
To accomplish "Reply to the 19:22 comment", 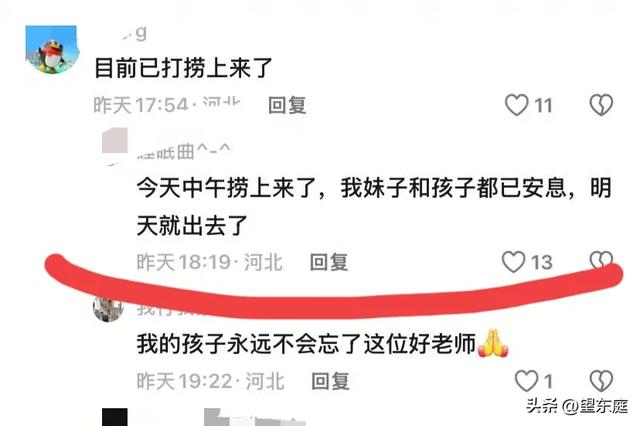I will click(330, 381).
